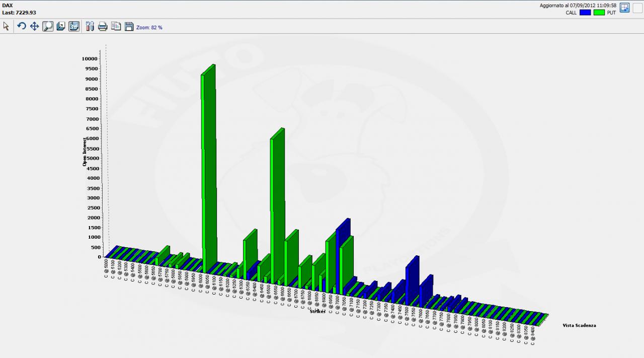This screenshot has height=358, width=644.
Task: Print the chart with printer icon
Action: (103, 26)
